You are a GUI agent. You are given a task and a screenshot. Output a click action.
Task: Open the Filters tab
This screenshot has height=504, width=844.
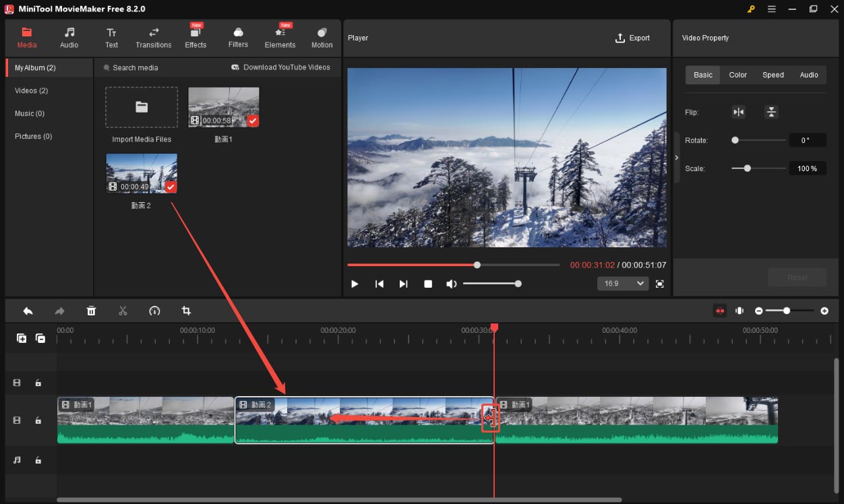(x=238, y=38)
